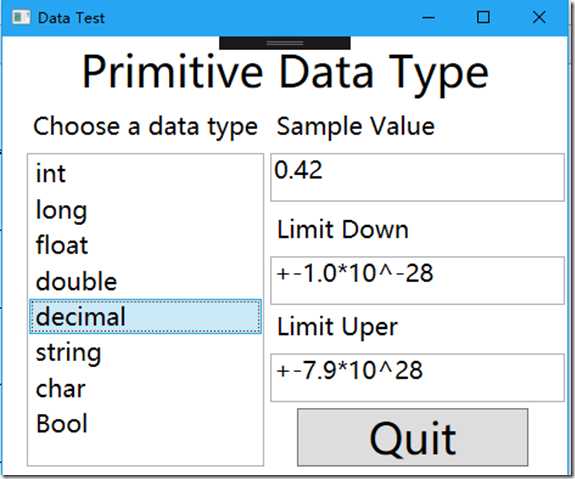Select the int data type
The height and width of the screenshot is (479, 575).
145,173
